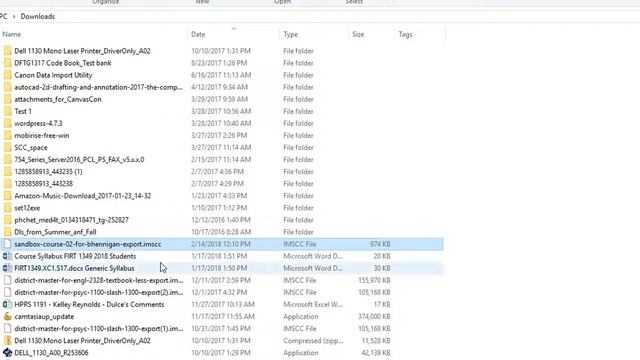Expand the breadcrumb chevron before Downloads

(13, 17)
